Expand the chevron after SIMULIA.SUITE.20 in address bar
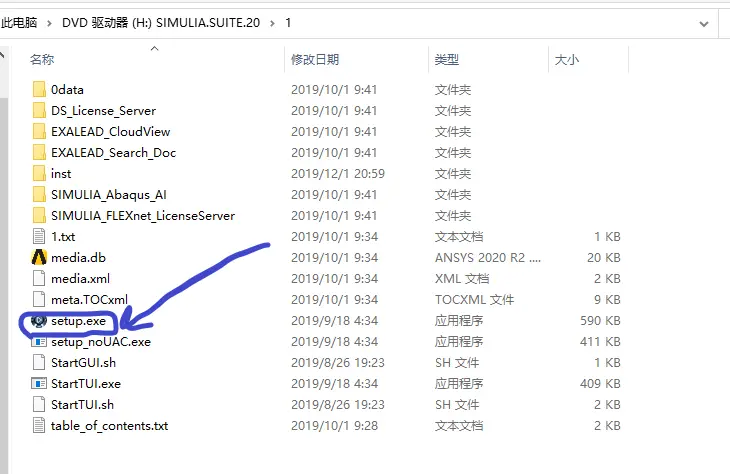The width and height of the screenshot is (730, 474). click(x=272, y=23)
